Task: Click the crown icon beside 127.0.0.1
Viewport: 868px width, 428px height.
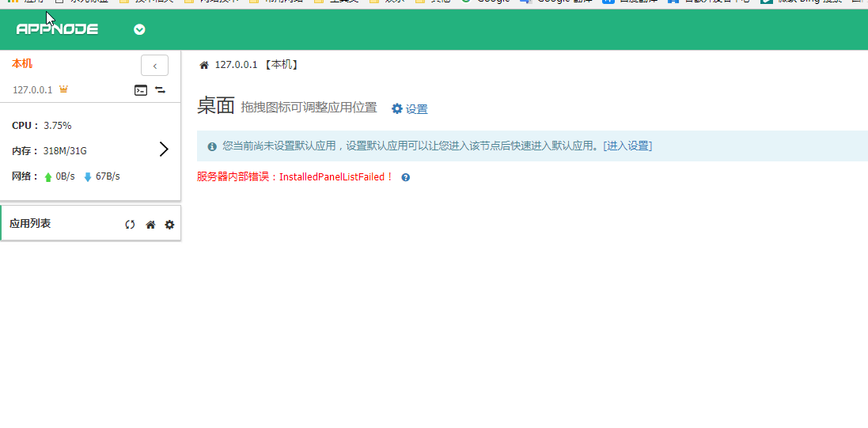Action: tap(63, 89)
